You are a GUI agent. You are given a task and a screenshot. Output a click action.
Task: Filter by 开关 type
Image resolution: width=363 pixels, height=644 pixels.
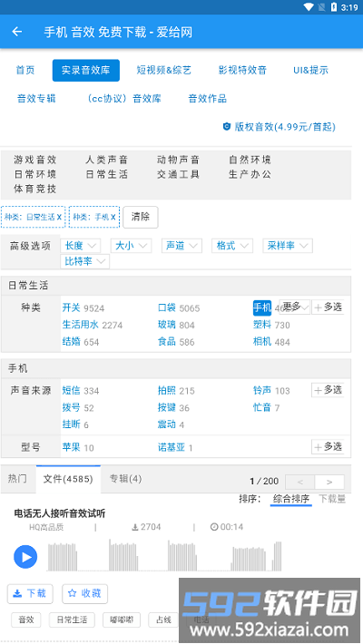tap(71, 307)
